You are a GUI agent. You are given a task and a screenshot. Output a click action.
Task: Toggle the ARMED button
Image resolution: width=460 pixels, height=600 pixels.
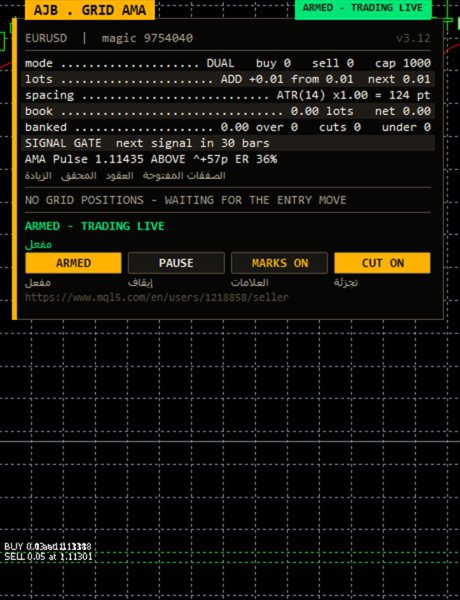(x=73, y=263)
